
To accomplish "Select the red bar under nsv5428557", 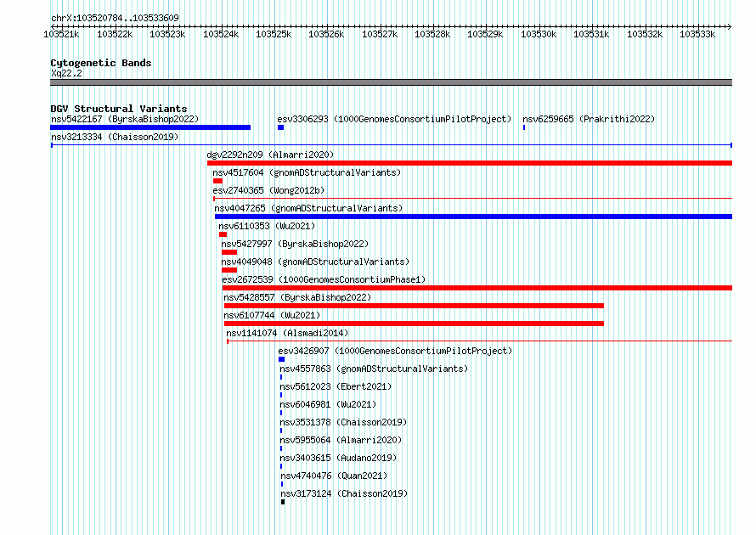I will (415, 306).
